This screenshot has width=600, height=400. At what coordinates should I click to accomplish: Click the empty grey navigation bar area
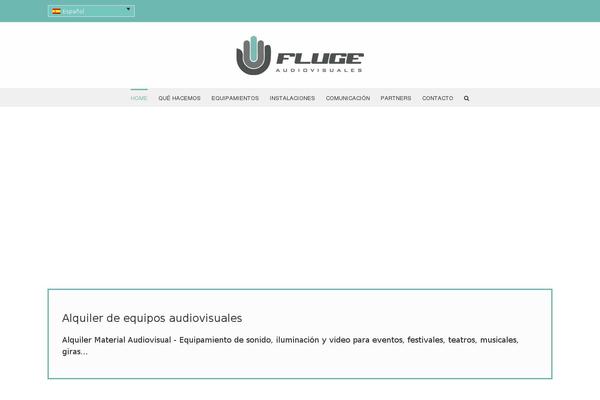pyautogui.click(x=536, y=98)
